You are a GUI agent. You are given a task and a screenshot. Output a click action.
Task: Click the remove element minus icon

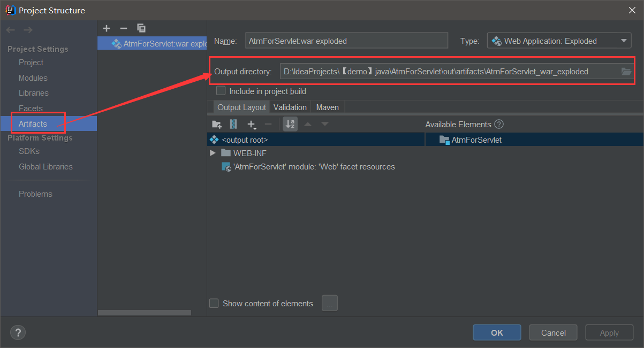pyautogui.click(x=269, y=125)
